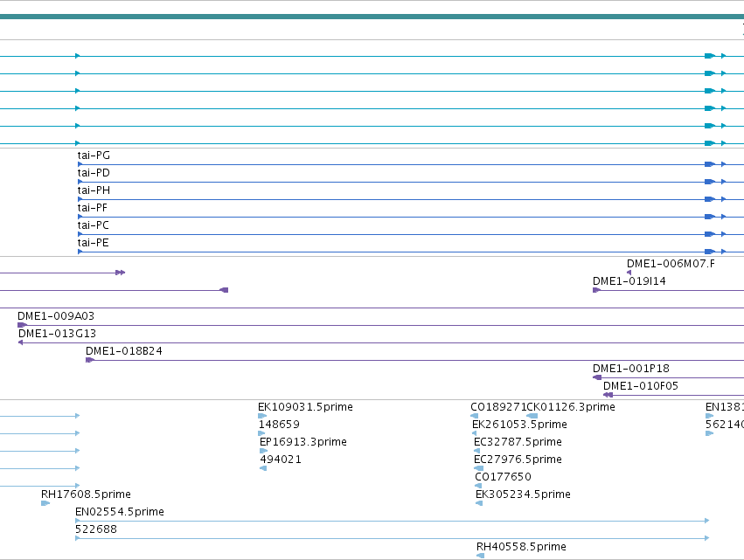Click the DME1-019I14 purple start block
The height and width of the screenshot is (560, 744).
[x=596, y=290]
